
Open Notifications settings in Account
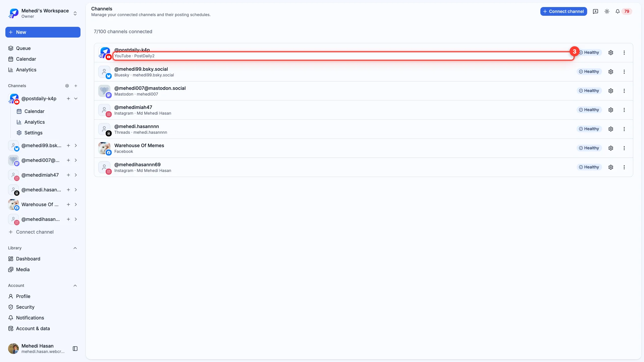tap(43, 318)
